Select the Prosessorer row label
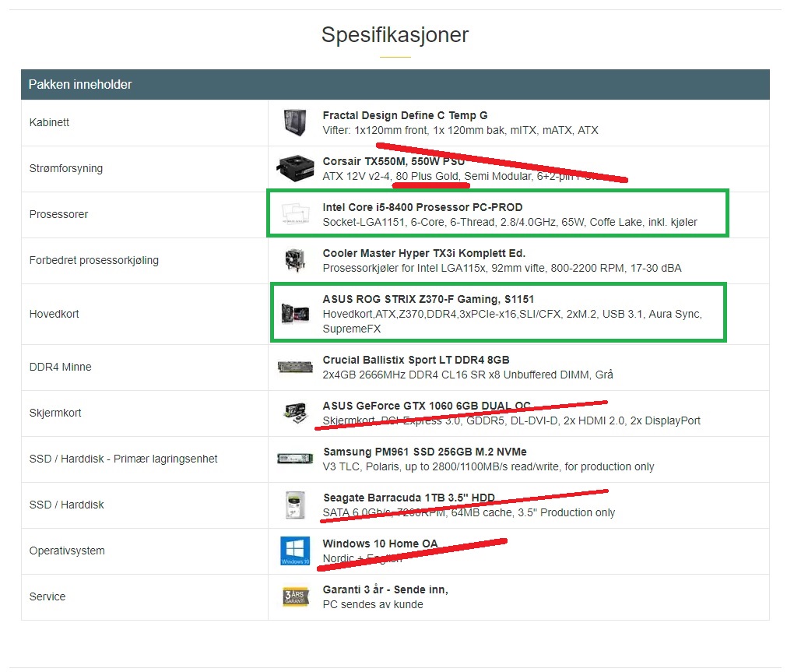This screenshot has width=787, height=672. (x=58, y=214)
